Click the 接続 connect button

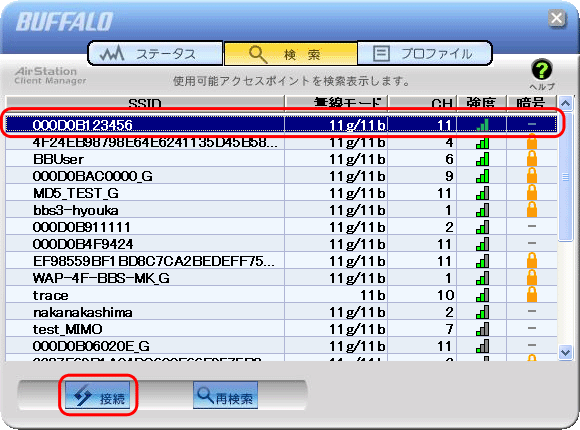click(98, 395)
